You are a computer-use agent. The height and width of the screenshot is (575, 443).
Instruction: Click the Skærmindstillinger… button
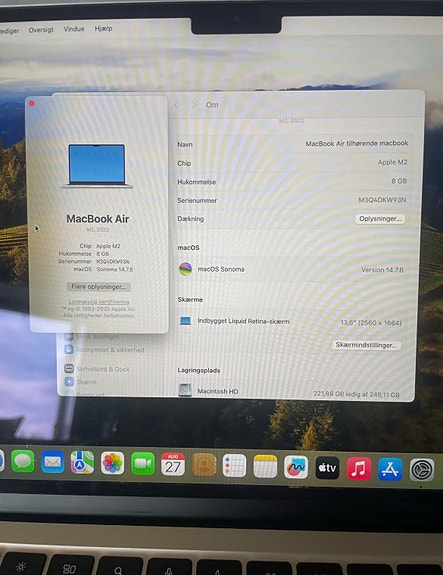(x=366, y=345)
